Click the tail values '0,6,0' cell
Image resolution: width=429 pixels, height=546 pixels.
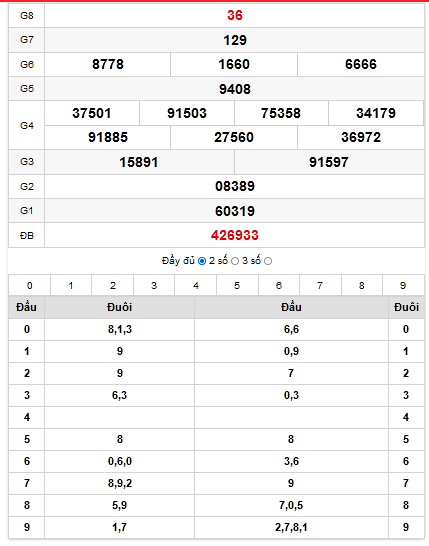(x=119, y=461)
